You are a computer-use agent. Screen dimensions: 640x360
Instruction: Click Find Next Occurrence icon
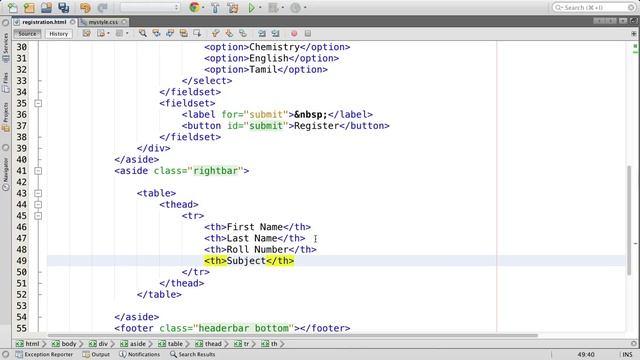click(x=170, y=33)
